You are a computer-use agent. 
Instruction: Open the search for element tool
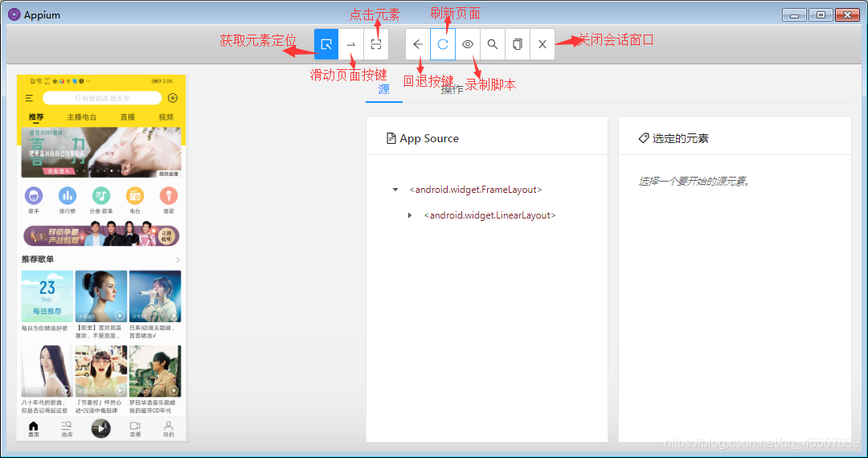click(493, 44)
